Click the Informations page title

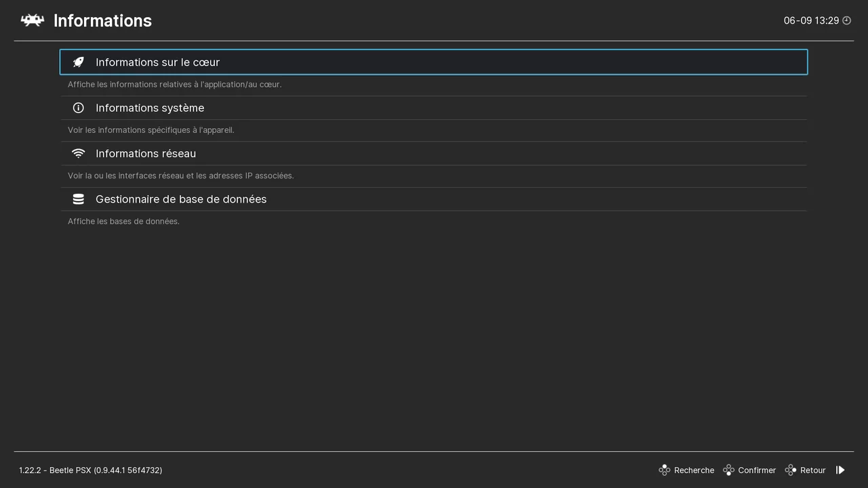102,20
